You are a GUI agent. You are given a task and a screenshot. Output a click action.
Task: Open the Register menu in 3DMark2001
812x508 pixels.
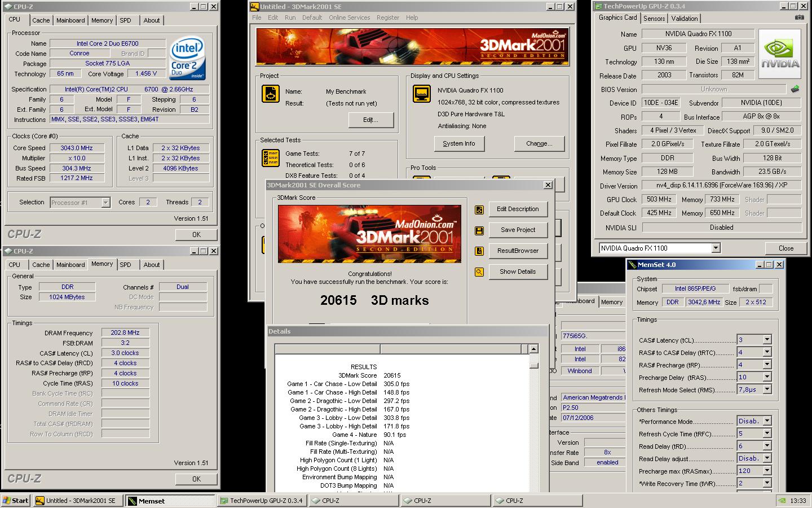pyautogui.click(x=388, y=17)
